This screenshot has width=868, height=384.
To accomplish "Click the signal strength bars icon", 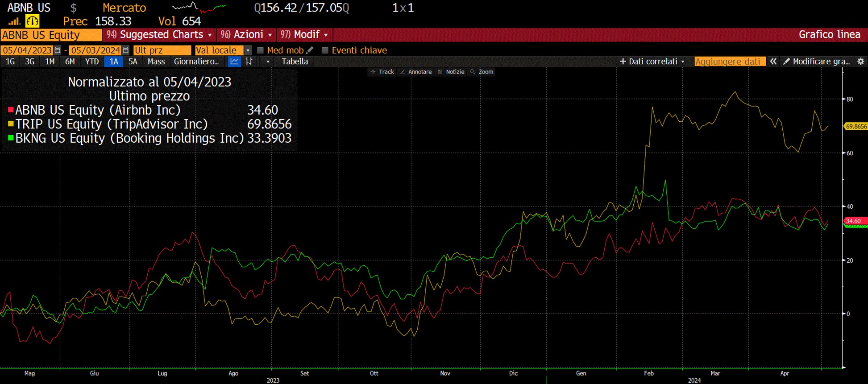I will (14, 21).
